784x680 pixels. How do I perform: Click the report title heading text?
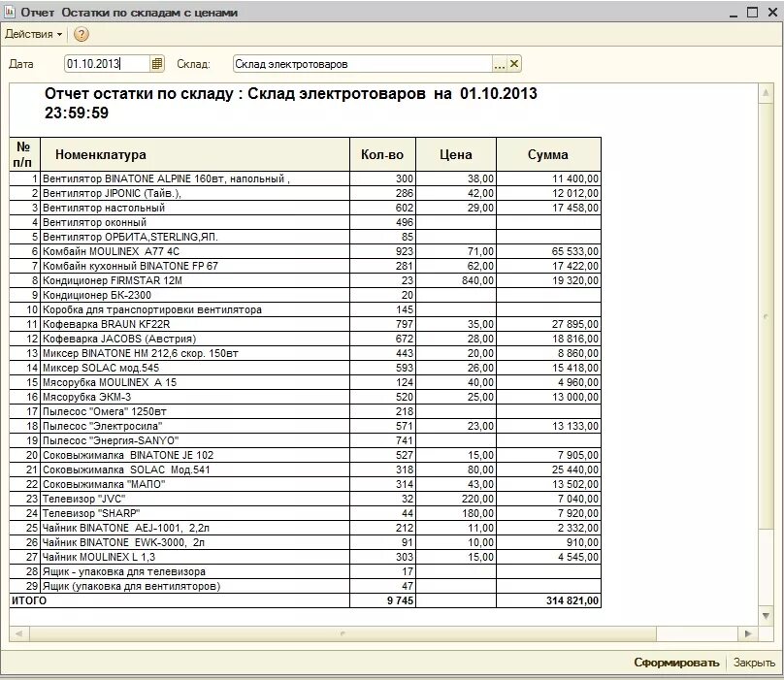click(290, 103)
